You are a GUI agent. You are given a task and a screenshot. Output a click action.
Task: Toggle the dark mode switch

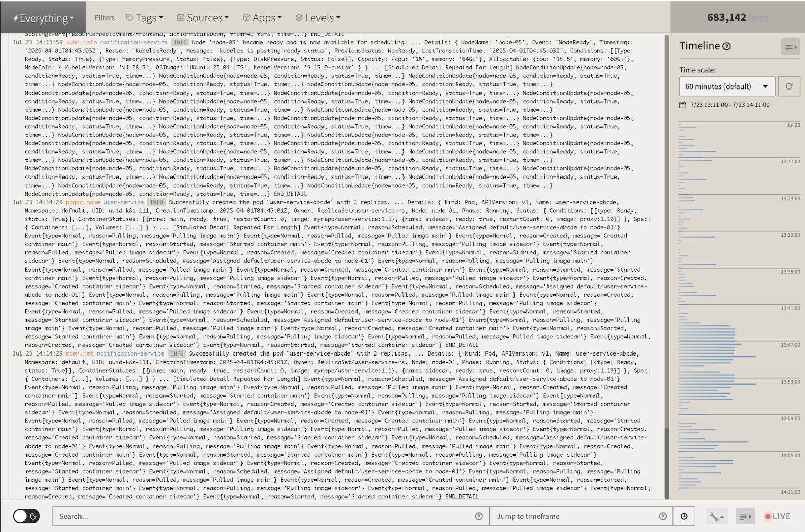(26, 516)
